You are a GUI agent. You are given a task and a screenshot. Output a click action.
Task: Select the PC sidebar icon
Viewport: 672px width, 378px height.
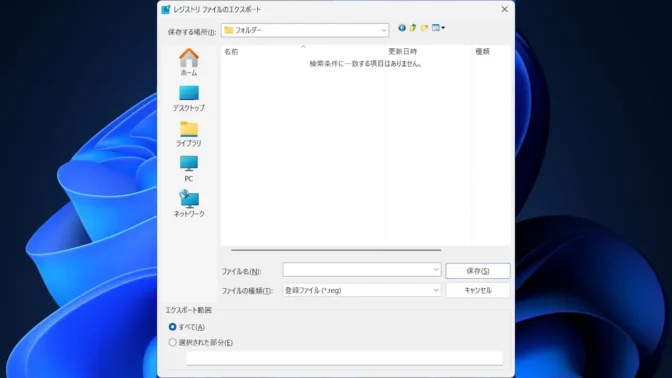[x=189, y=168]
